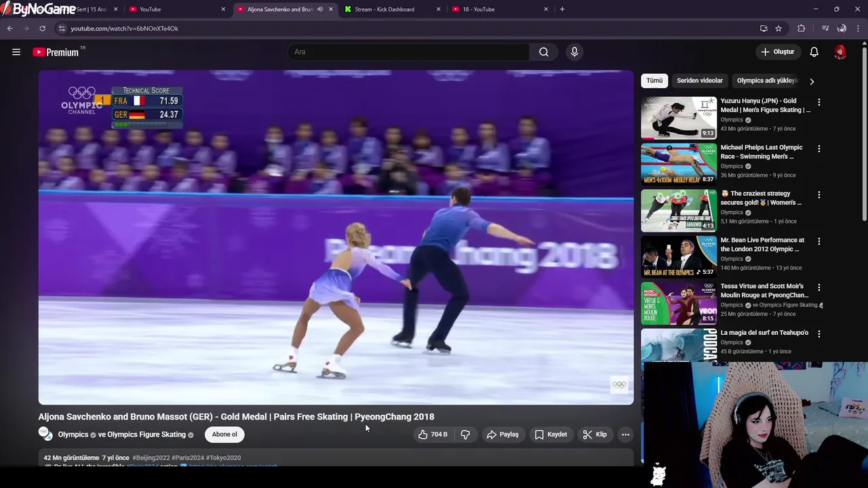Open options menu for La magia del surf
The image size is (868, 488).
(x=819, y=333)
